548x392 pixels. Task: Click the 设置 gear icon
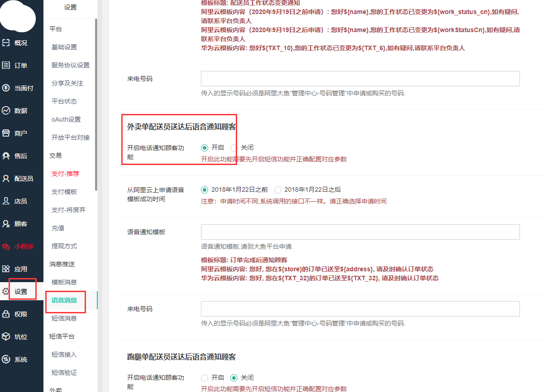point(6,292)
